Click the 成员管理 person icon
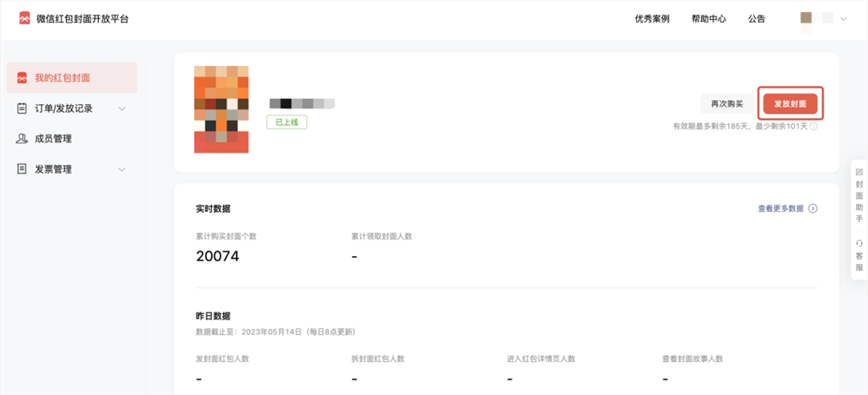The width and height of the screenshot is (868, 395). pos(23,139)
